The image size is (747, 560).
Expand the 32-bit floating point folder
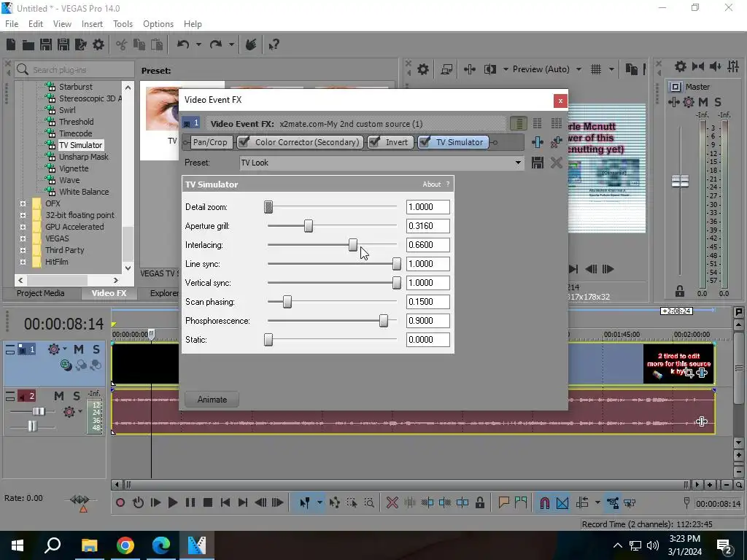(x=23, y=215)
